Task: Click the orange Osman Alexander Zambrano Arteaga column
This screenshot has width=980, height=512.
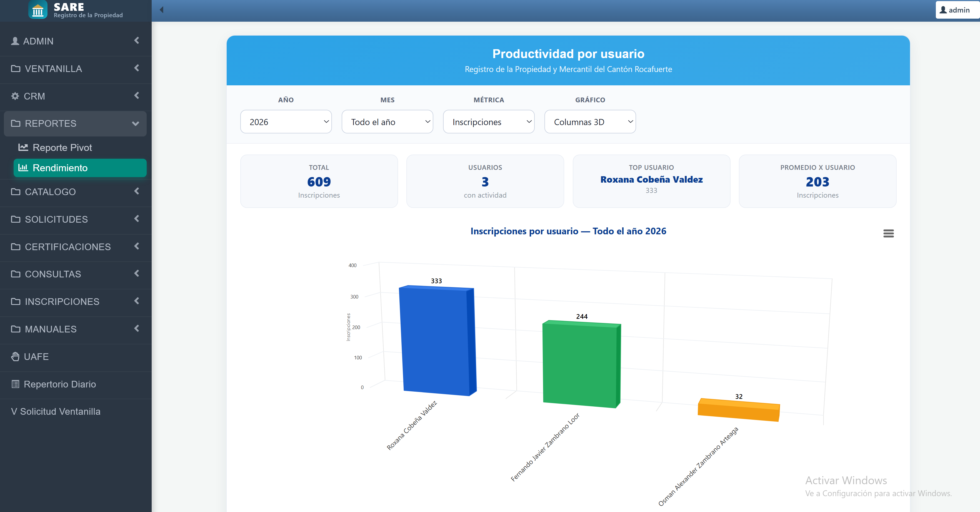Action: [x=739, y=410]
